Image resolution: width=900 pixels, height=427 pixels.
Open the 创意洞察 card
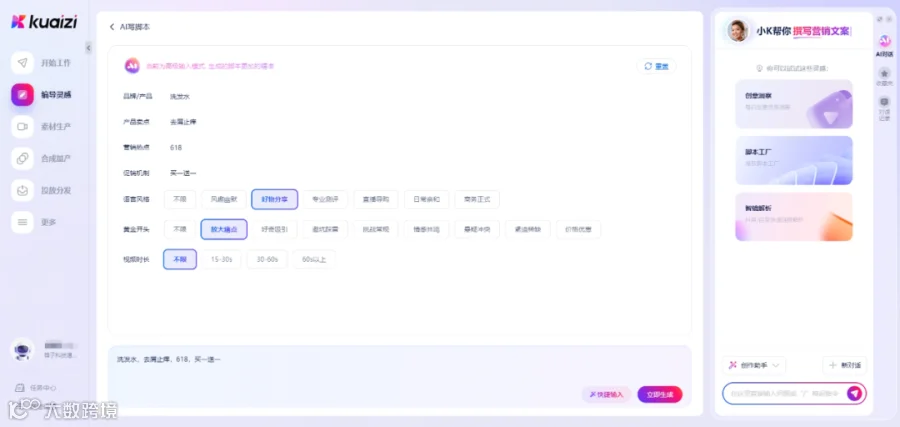[794, 104]
